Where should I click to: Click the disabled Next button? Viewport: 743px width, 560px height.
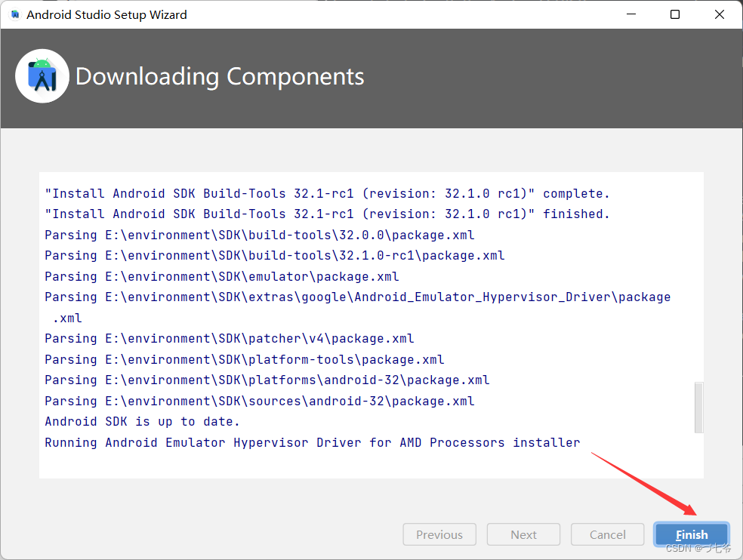coord(523,534)
